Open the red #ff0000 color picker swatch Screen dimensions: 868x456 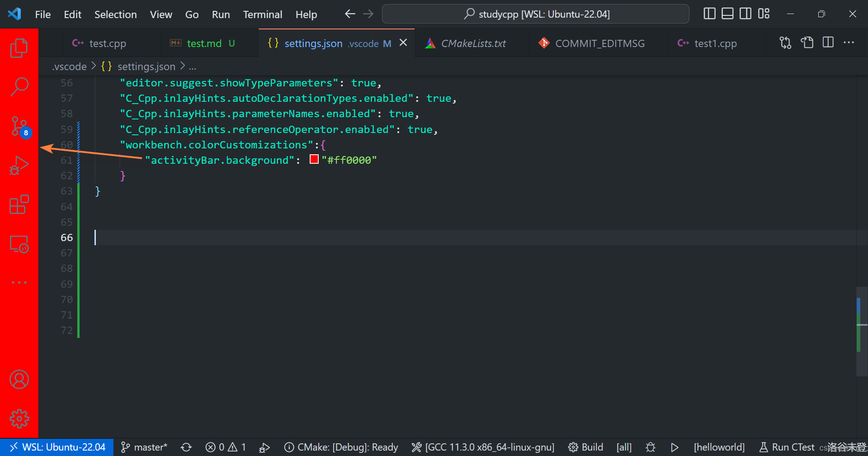click(x=314, y=159)
